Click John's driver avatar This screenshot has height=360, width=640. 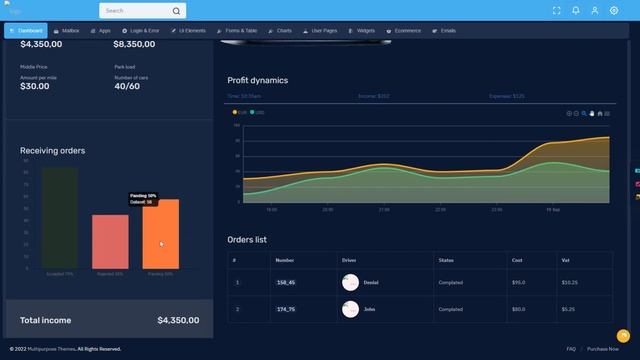[350, 309]
